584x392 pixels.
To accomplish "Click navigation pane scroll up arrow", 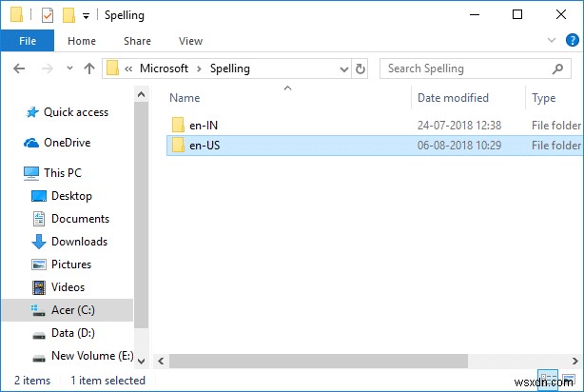I will (x=141, y=94).
